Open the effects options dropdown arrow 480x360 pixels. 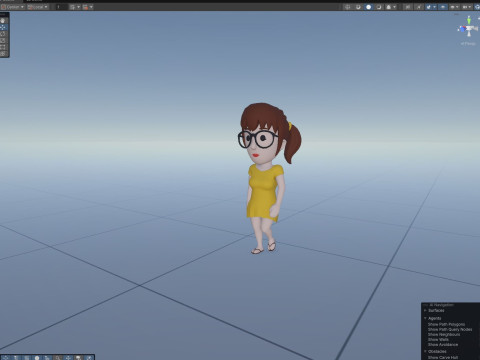(434, 7)
